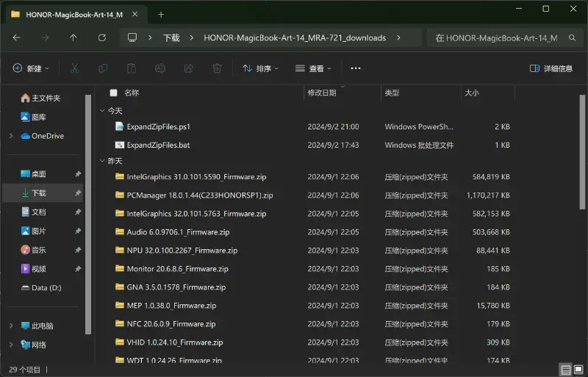Toggle the 详细信息 details pane
The height and width of the screenshot is (377, 588).
pyautogui.click(x=551, y=68)
